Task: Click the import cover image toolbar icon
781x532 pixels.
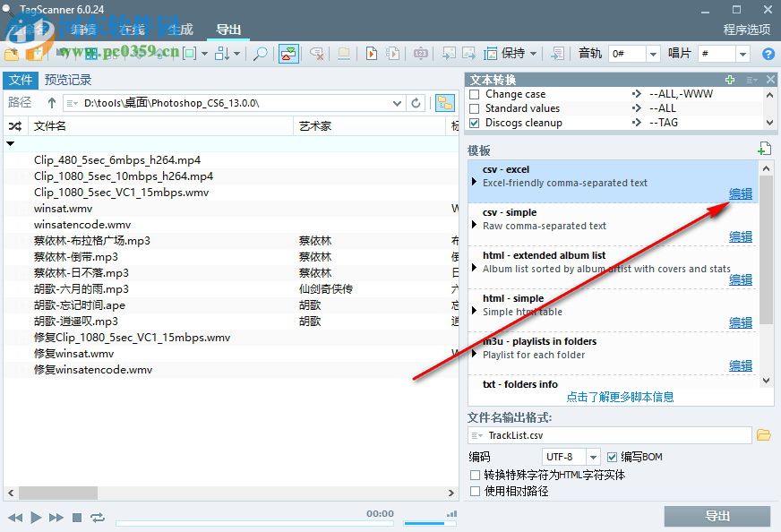Action: (x=450, y=54)
